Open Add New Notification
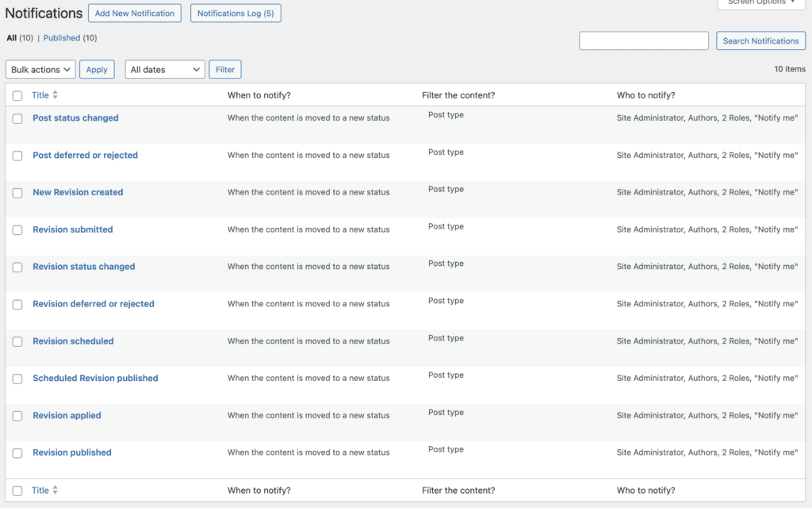This screenshot has height=508, width=812. pyautogui.click(x=134, y=13)
